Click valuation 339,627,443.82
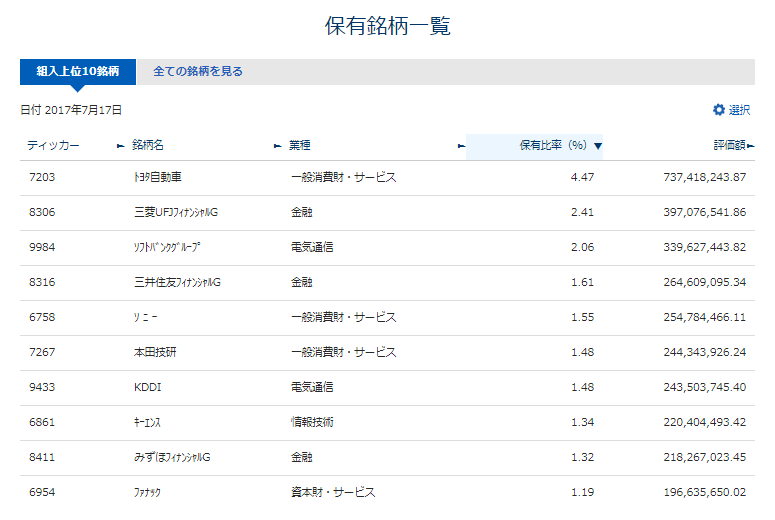Viewport: 775px width, 520px height. coord(705,247)
